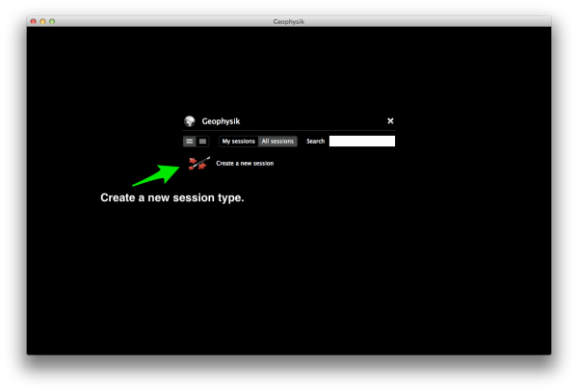Click the green annotation arrow
This screenshot has width=578, height=392.
[154, 176]
